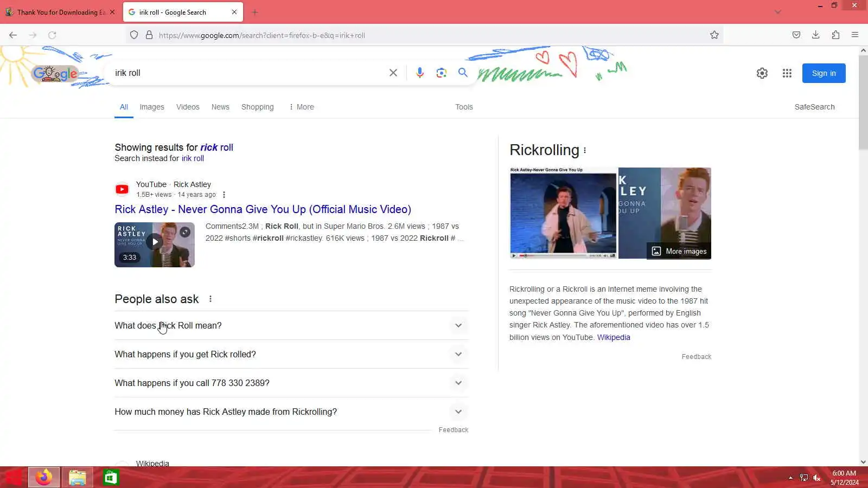The image size is (868, 488).
Task: Open the tracking protection shield icon
Action: pyautogui.click(x=134, y=35)
